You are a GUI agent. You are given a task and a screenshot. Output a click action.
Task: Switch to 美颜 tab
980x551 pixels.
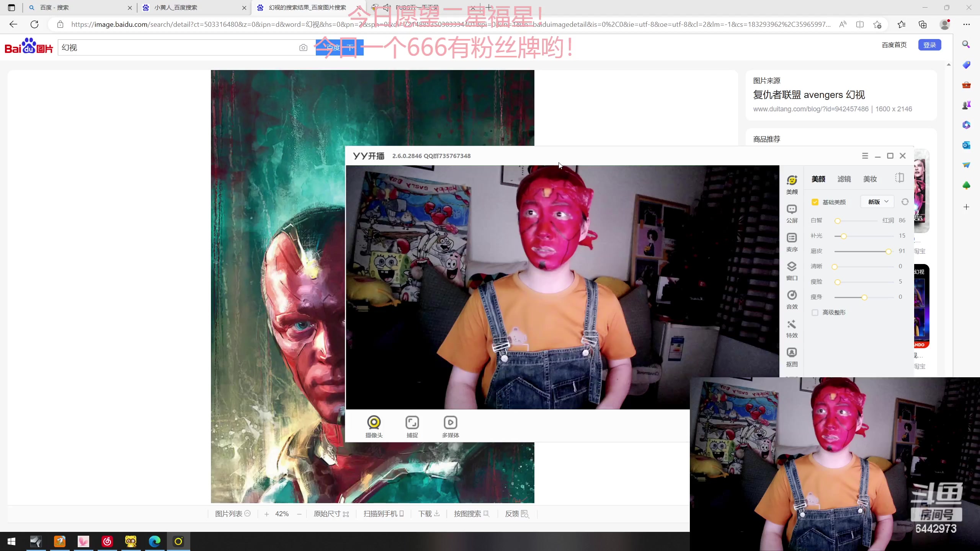[818, 179]
